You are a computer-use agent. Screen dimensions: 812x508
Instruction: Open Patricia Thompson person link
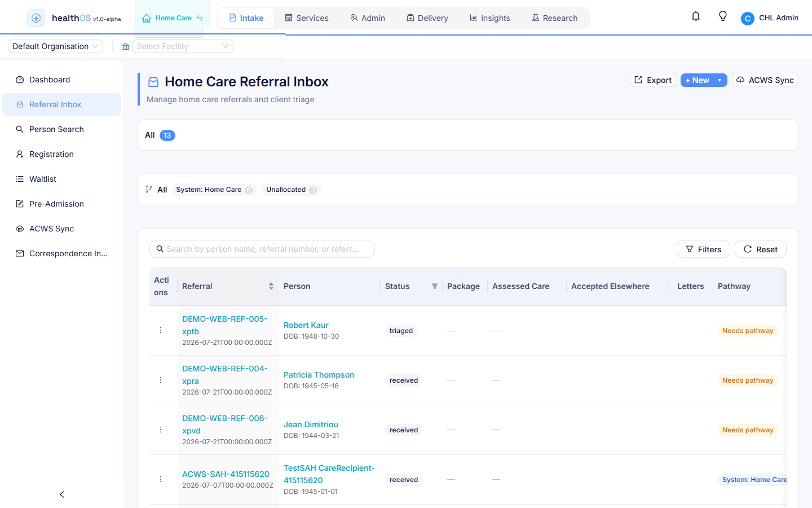coord(319,375)
